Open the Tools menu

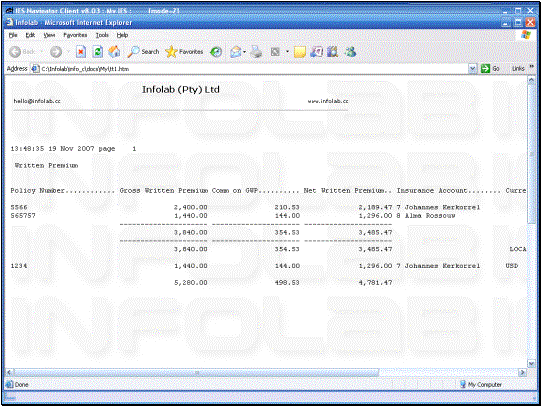click(x=102, y=35)
